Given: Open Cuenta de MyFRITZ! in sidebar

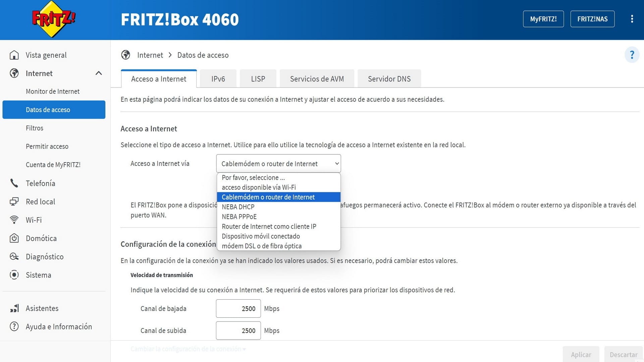Looking at the screenshot, I should pyautogui.click(x=54, y=165).
